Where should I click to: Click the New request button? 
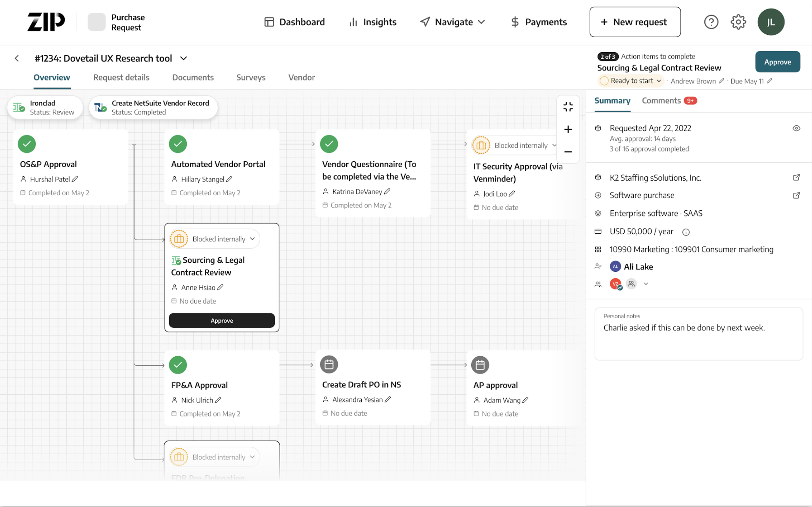635,22
